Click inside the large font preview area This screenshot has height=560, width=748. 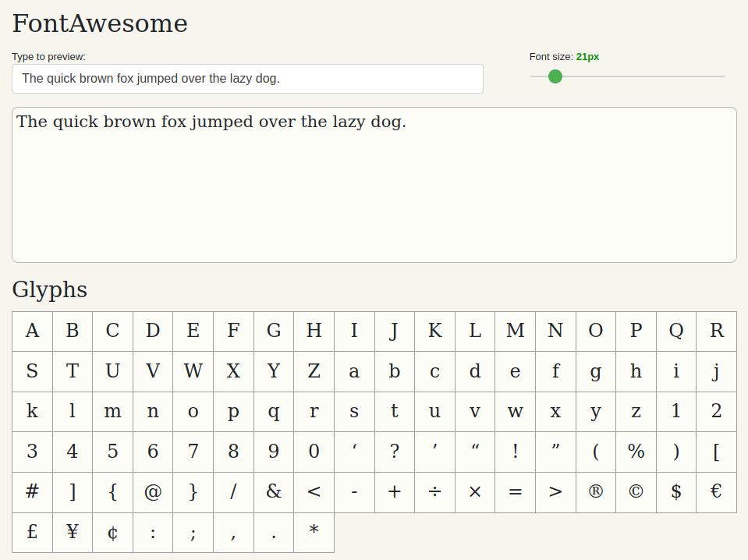click(x=374, y=185)
